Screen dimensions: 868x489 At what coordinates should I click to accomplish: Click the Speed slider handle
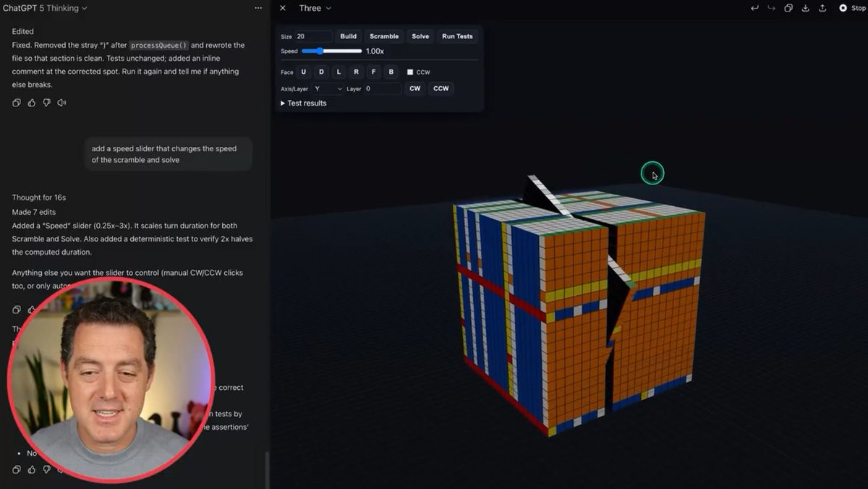pos(319,51)
